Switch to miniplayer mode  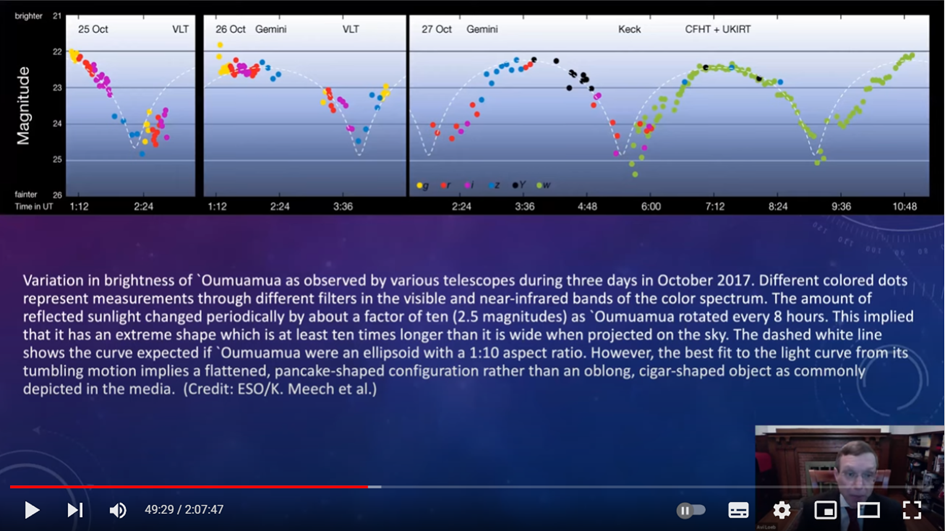click(825, 510)
